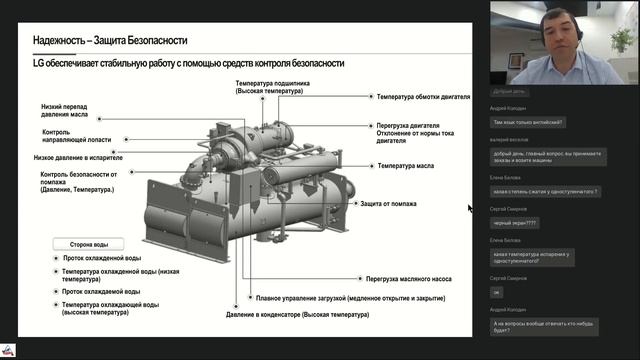Click chat message 'добрый день, главный вопрос…'
Viewport: 640px width, 360px height.
click(x=548, y=157)
